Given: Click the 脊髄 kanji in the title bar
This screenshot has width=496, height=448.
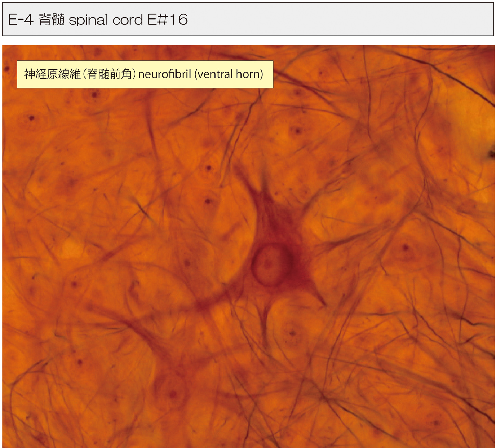Looking at the screenshot, I should (x=52, y=20).
